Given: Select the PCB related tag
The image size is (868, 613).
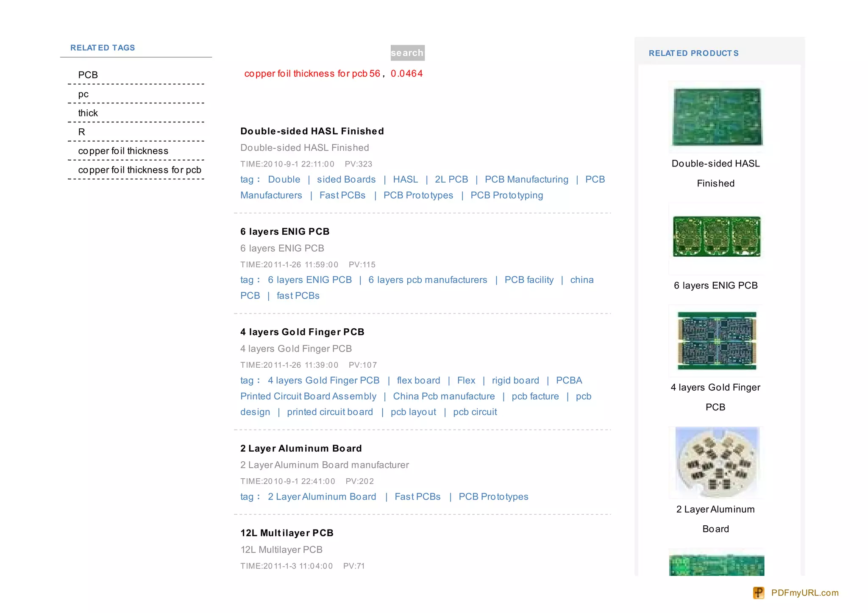Looking at the screenshot, I should point(88,75).
